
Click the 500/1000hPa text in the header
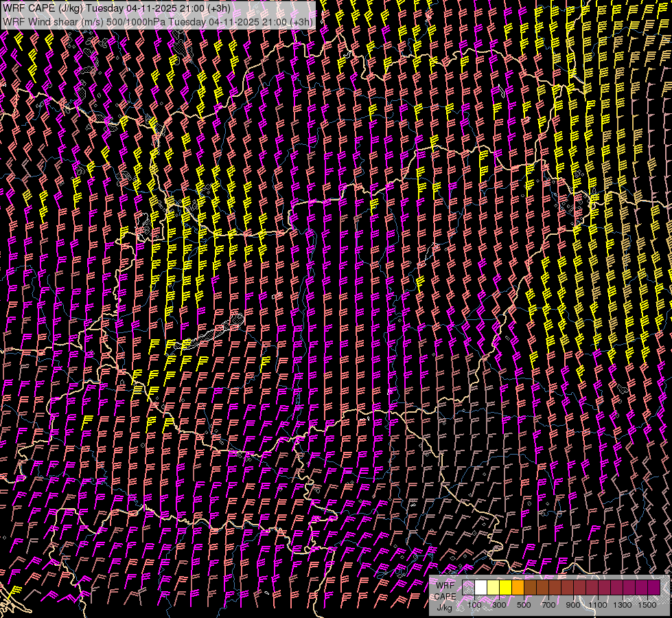coord(134,21)
